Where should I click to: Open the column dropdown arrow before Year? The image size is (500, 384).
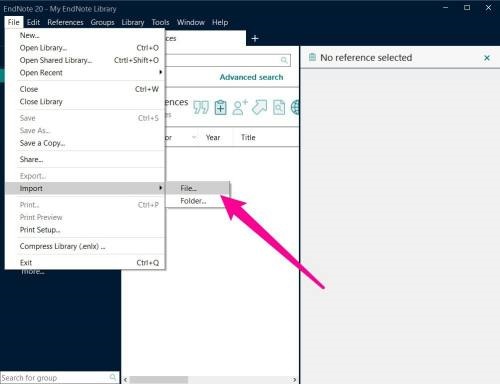pyautogui.click(x=194, y=137)
